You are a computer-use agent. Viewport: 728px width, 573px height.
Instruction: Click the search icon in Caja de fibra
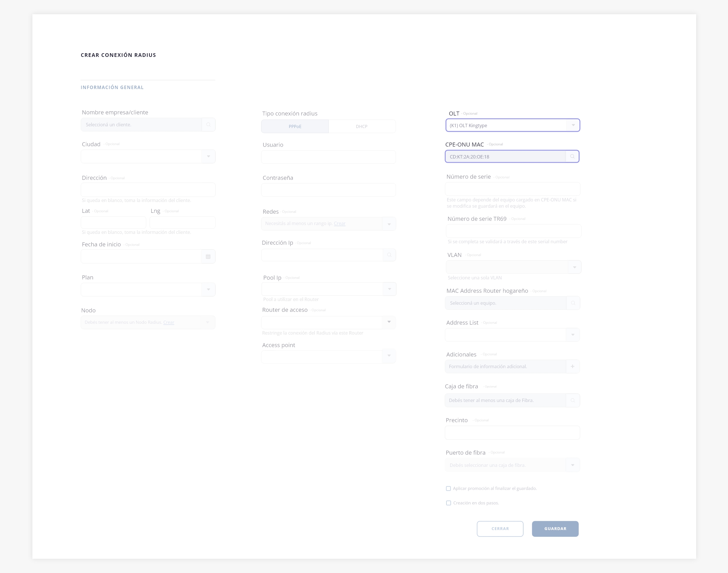point(573,400)
